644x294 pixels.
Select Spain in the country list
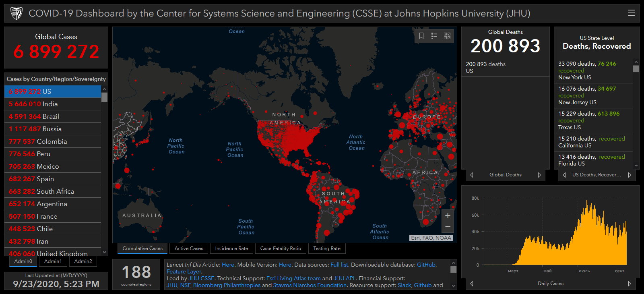pos(53,179)
